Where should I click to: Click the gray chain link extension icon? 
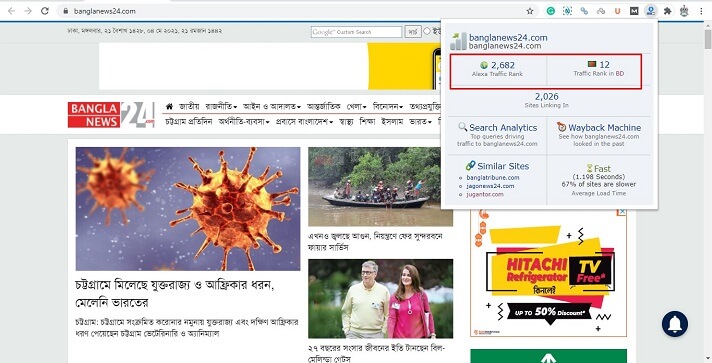601,11
